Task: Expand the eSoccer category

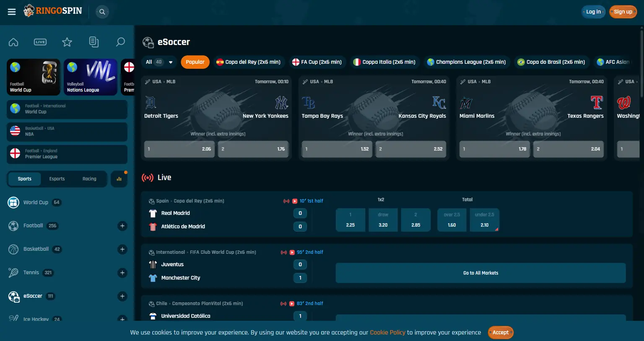Action: tap(122, 296)
